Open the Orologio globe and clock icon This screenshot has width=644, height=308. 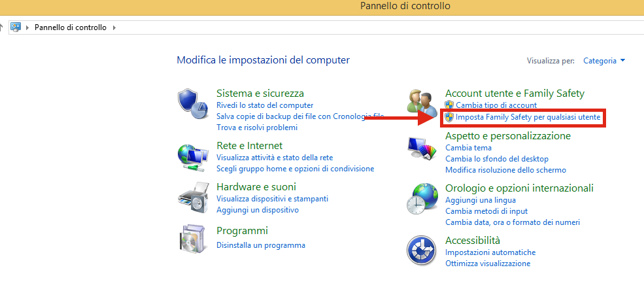coord(422,199)
